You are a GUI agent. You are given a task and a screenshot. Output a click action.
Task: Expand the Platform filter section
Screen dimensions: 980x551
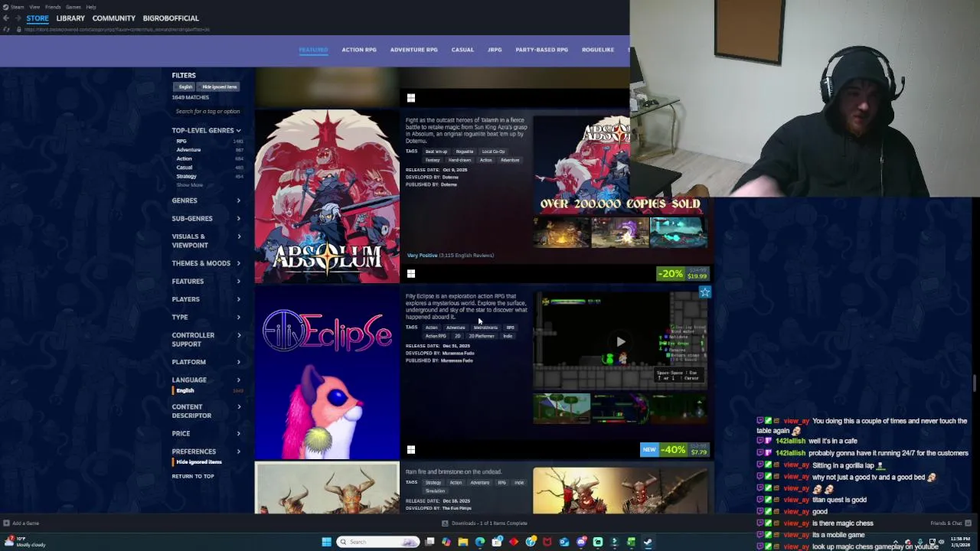point(206,362)
